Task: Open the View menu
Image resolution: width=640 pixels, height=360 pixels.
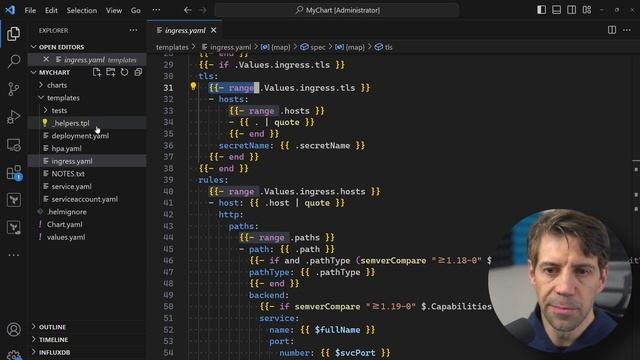Action: (x=114, y=10)
